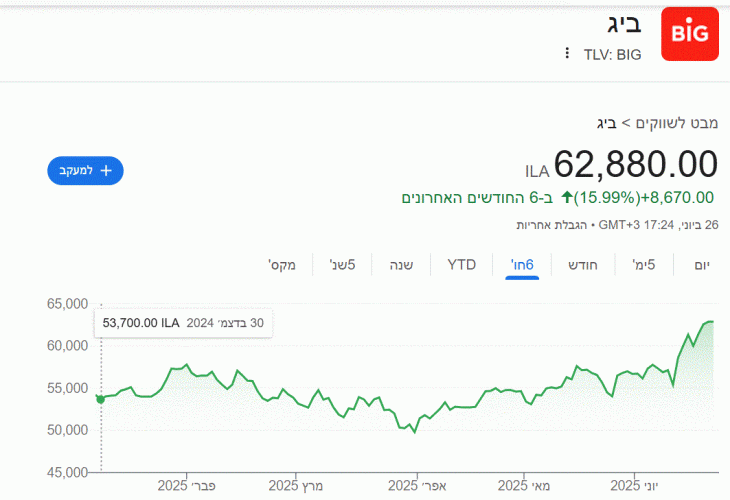Open the three-dot more options menu

[x=567, y=53]
